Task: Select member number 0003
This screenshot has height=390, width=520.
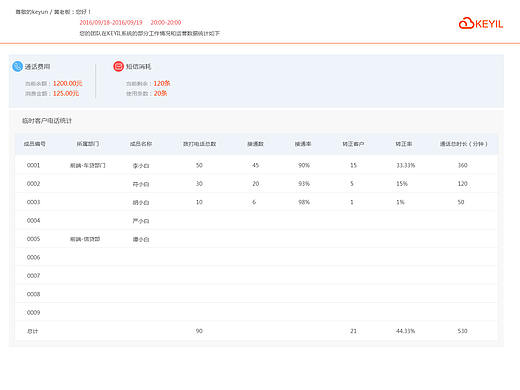Action: coord(33,202)
